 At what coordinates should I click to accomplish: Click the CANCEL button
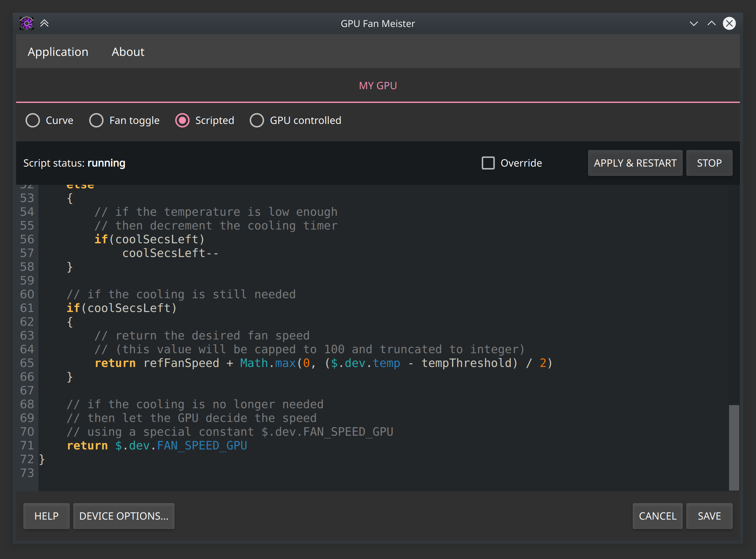click(658, 516)
